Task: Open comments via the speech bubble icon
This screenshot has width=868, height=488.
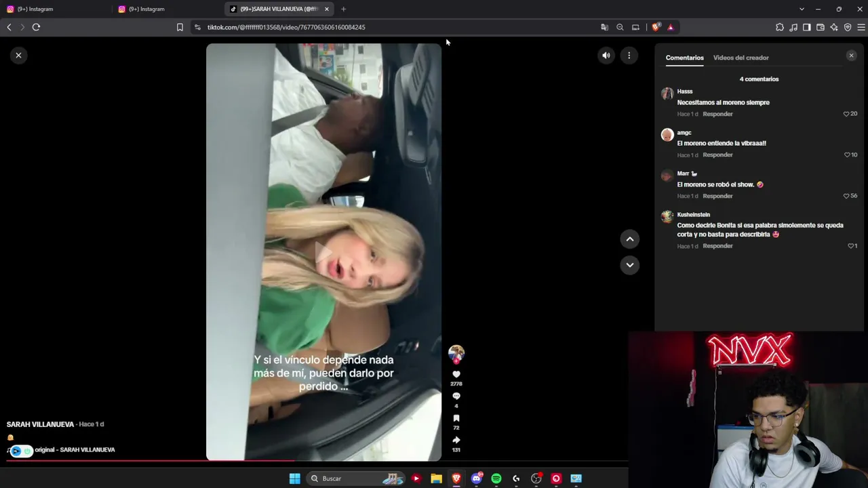Action: [x=456, y=396]
